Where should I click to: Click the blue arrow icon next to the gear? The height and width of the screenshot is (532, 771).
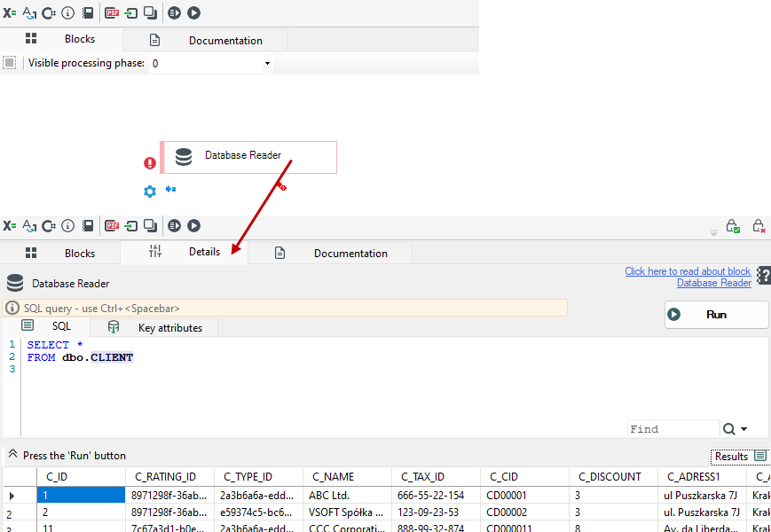pos(170,189)
